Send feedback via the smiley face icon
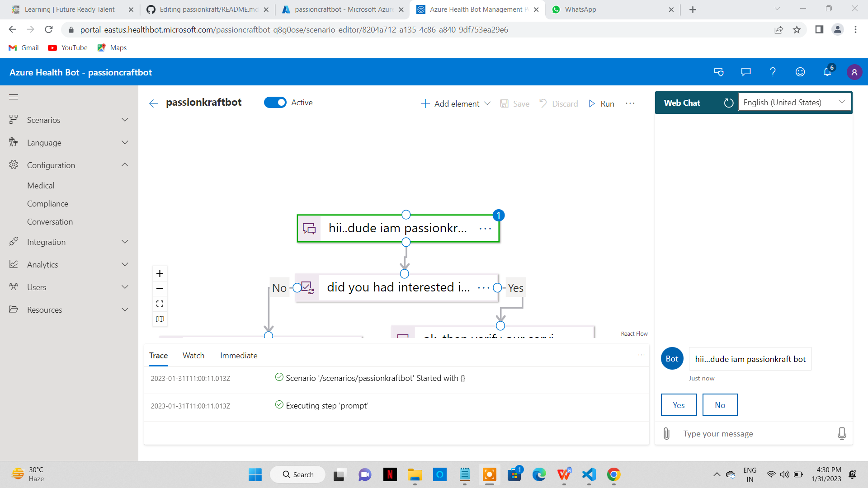The height and width of the screenshot is (488, 868). (x=800, y=72)
